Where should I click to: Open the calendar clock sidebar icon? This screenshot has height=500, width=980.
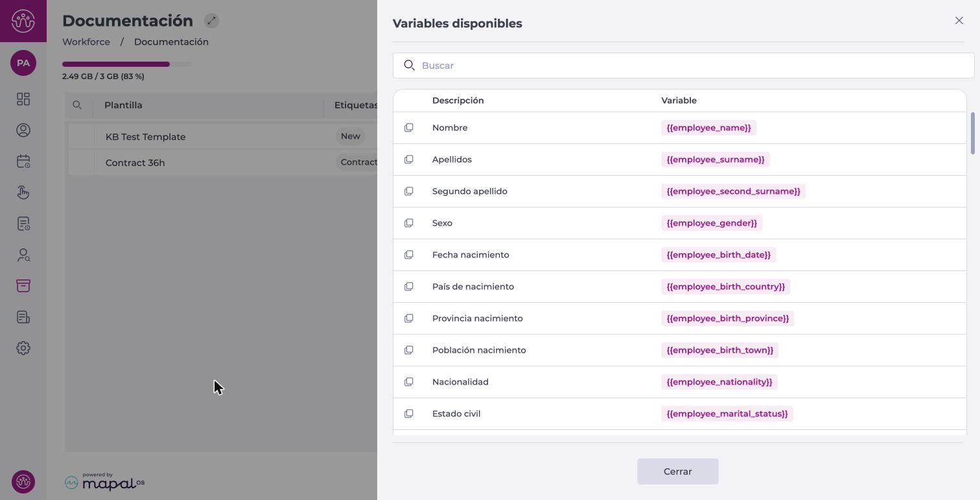tap(23, 161)
